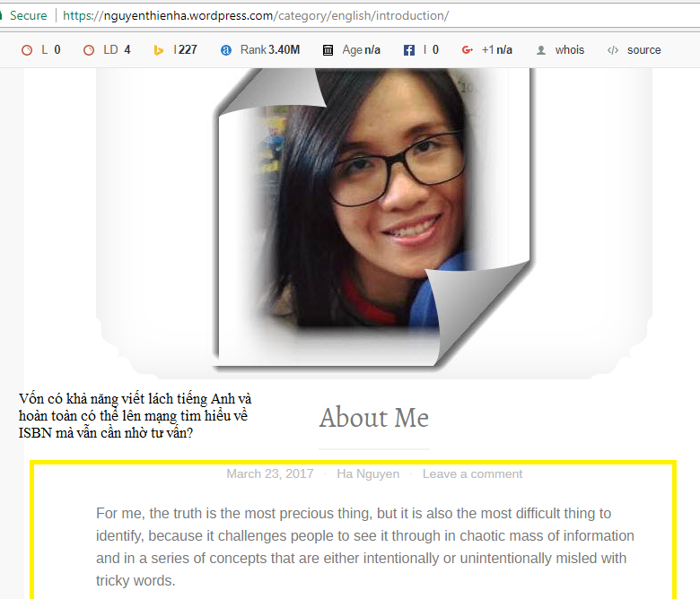
Task: Open the About Me post title
Action: pos(374,418)
